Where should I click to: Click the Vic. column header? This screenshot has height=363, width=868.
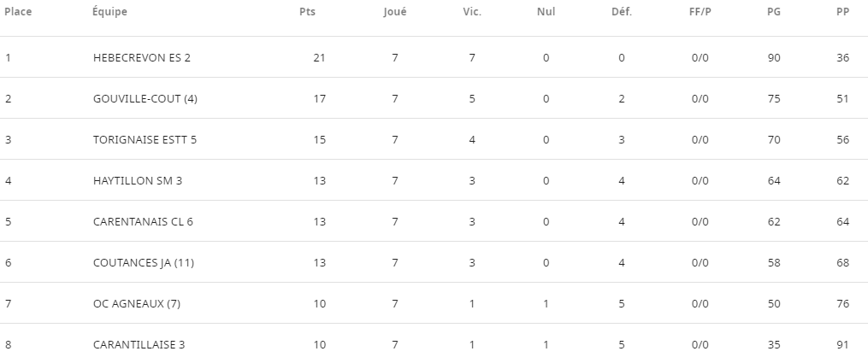tap(472, 12)
